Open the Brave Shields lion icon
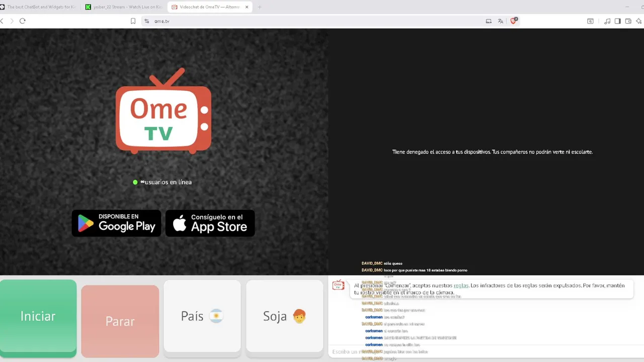Screen dimensions: 644x362 coord(514,21)
